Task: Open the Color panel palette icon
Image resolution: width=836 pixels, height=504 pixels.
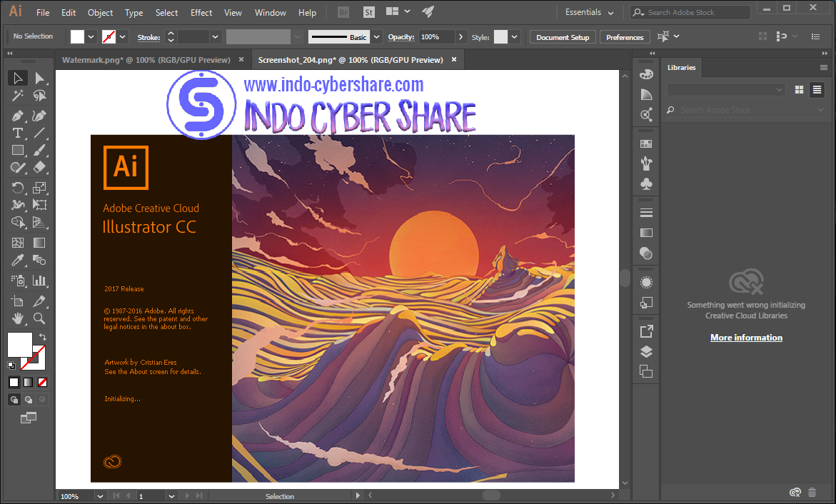Action: [x=646, y=74]
